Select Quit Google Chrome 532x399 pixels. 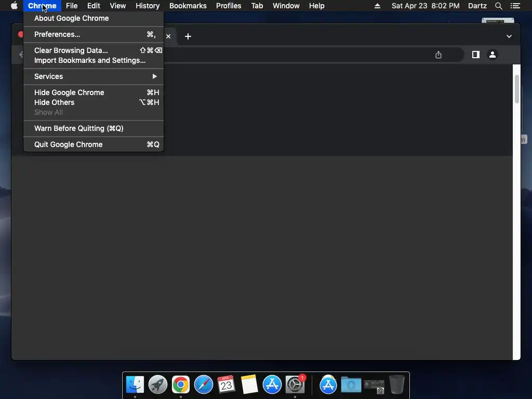click(94, 144)
